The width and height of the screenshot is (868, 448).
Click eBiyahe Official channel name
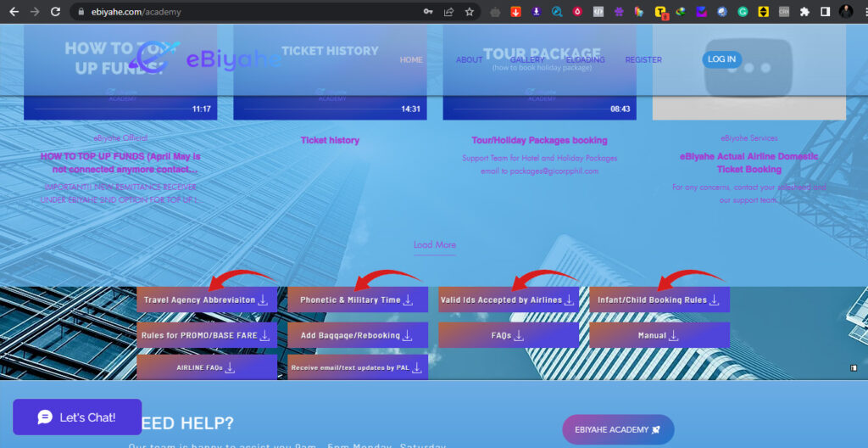pos(120,138)
